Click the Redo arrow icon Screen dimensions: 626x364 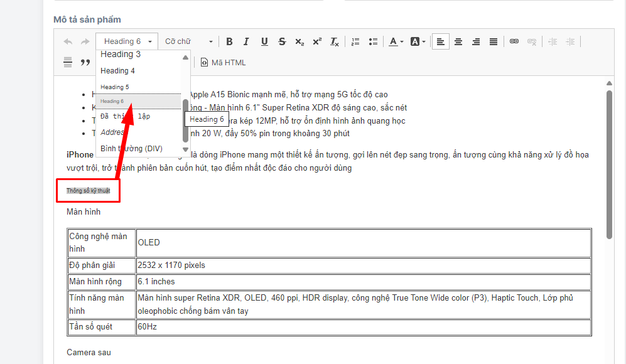click(85, 41)
